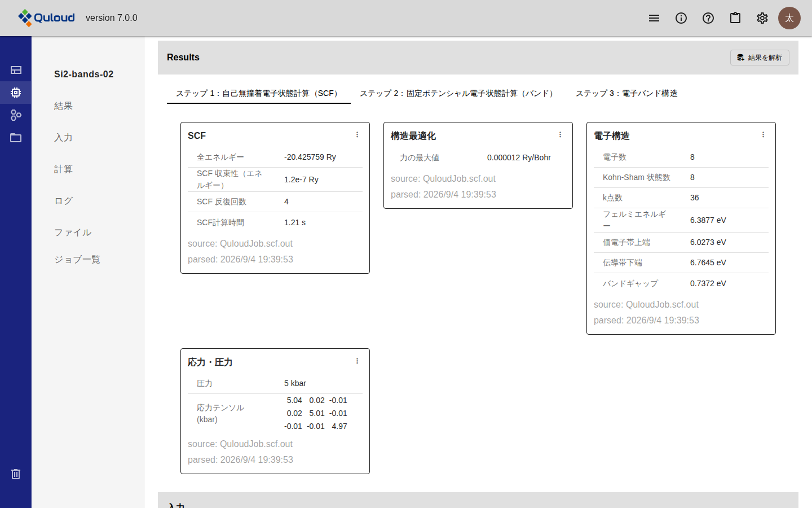The width and height of the screenshot is (812, 508).
Task: Switch to ステップ 2 バンド tab
Action: pyautogui.click(x=458, y=93)
